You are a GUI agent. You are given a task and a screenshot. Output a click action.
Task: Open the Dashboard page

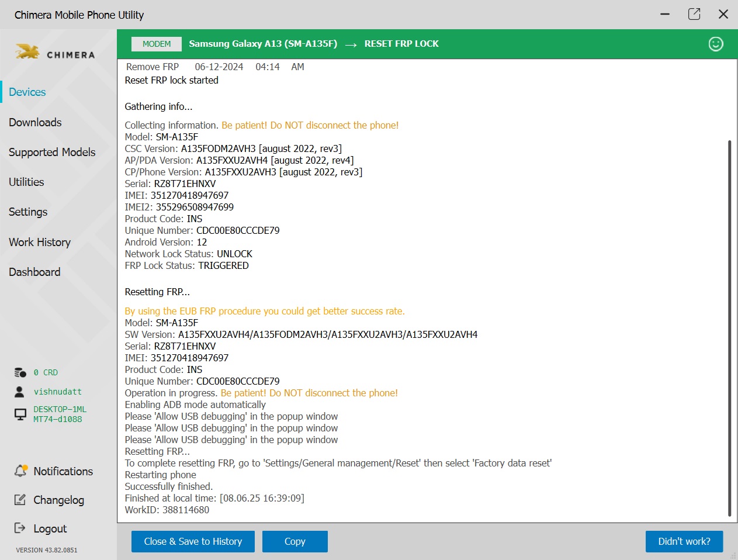pyautogui.click(x=34, y=272)
